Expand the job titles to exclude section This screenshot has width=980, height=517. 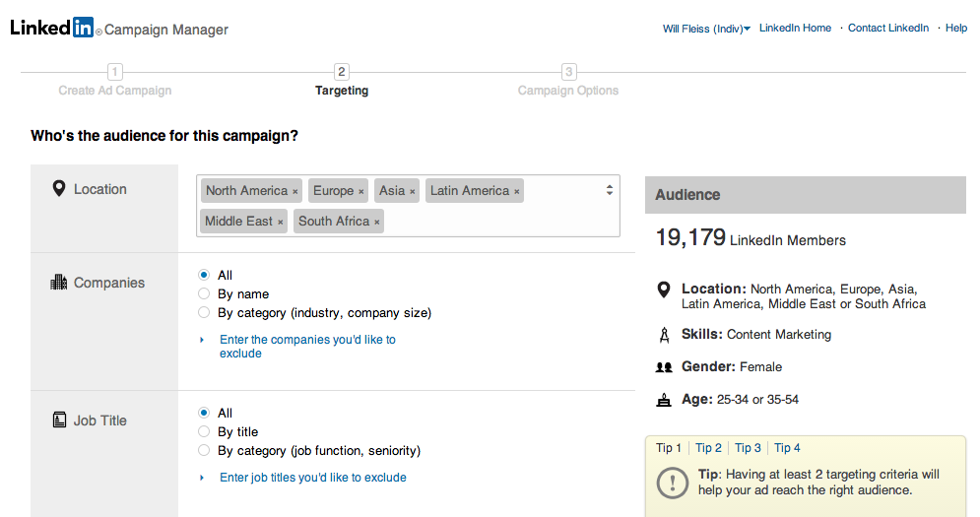pyautogui.click(x=312, y=478)
